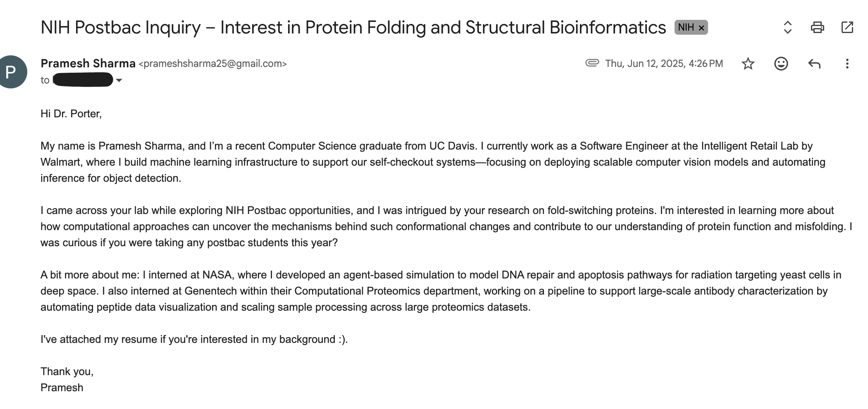This screenshot has width=868, height=409.
Task: Star this email from Pramesh Sharma
Action: click(x=748, y=64)
